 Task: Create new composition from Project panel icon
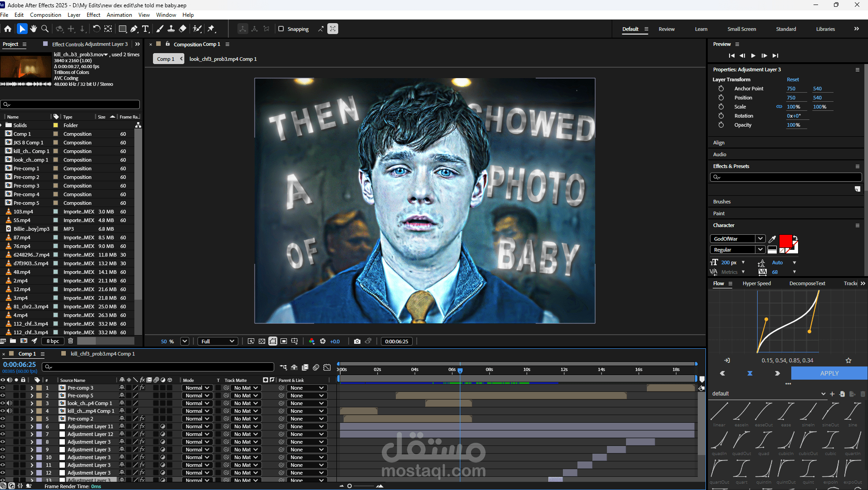click(24, 341)
